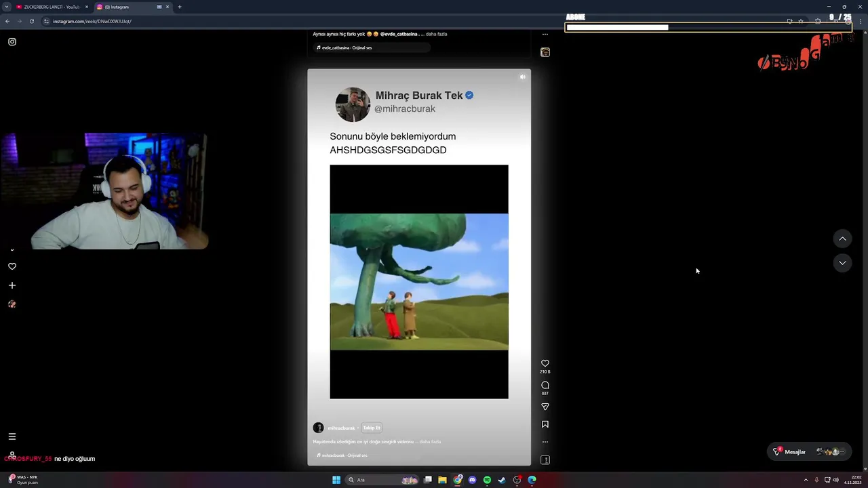The height and width of the screenshot is (488, 868).
Task: Click the Takip Et follow button
Action: pyautogui.click(x=372, y=428)
